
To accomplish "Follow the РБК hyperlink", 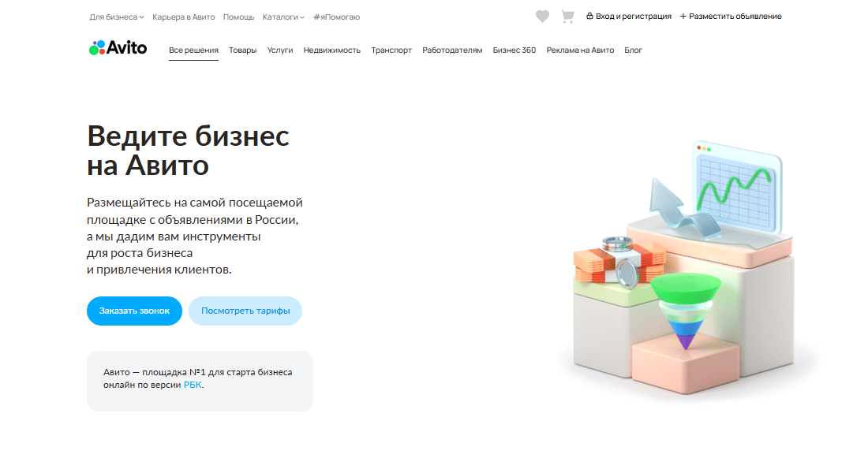I will (x=193, y=385).
